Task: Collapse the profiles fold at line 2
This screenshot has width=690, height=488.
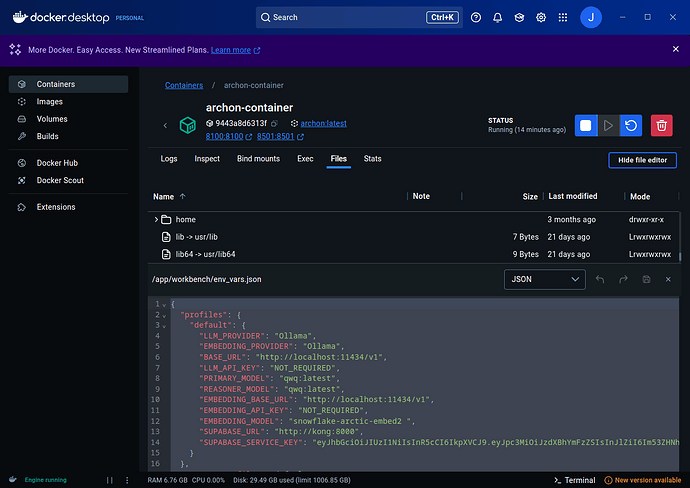Action: pos(164,316)
